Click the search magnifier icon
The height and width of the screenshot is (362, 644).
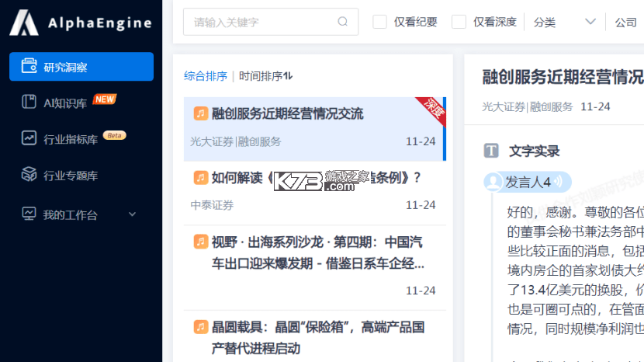342,22
